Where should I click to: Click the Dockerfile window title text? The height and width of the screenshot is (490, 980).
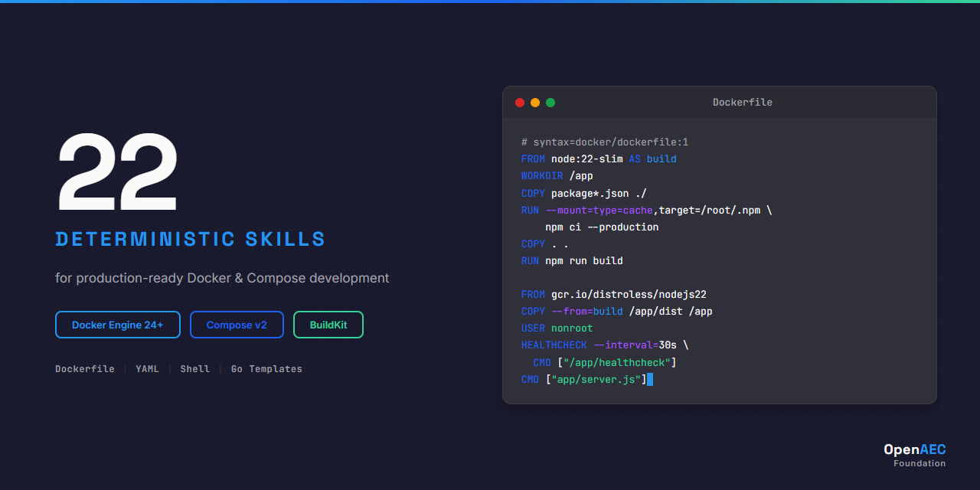point(743,102)
